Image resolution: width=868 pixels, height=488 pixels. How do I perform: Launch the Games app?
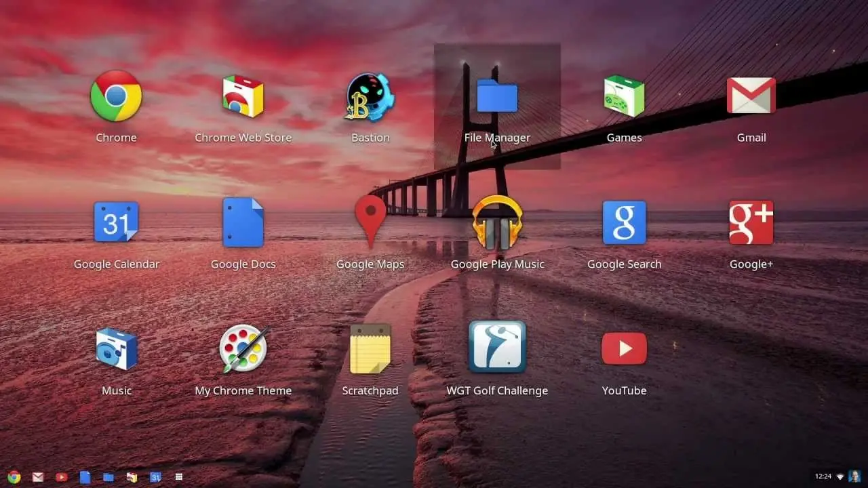click(624, 97)
